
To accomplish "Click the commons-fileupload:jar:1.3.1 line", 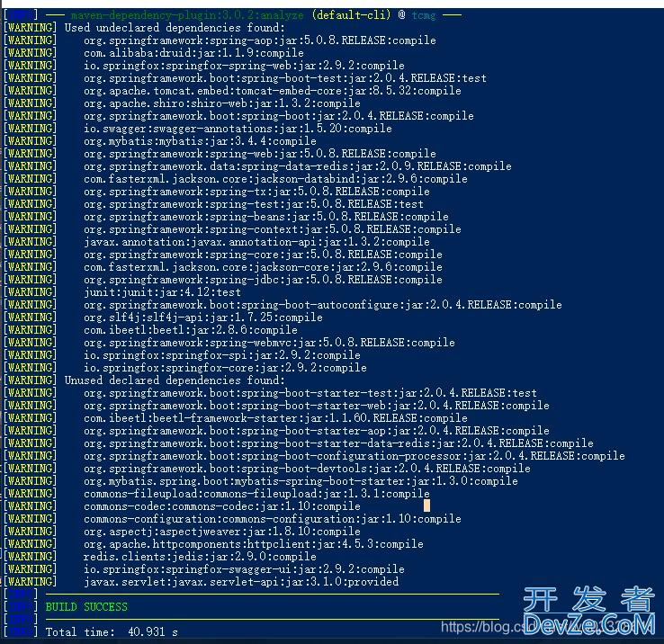I will (x=256, y=494).
